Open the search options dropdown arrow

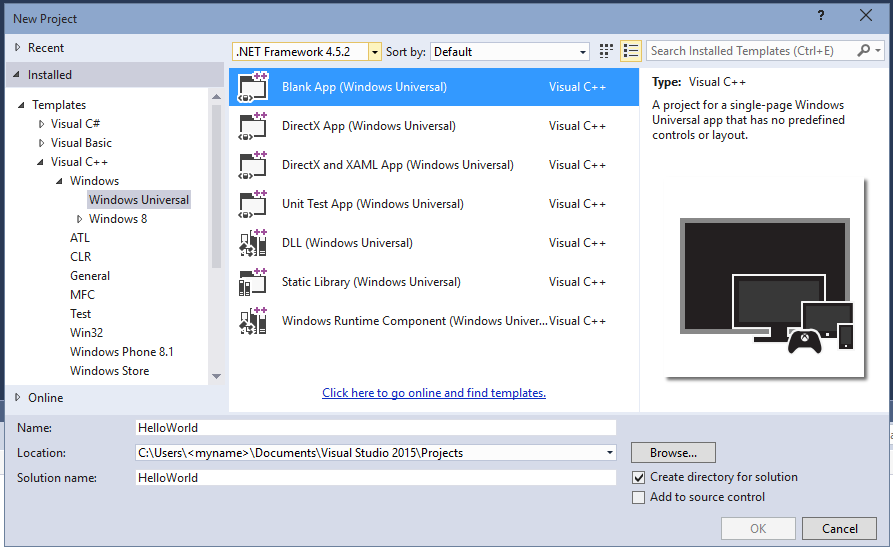pos(878,51)
